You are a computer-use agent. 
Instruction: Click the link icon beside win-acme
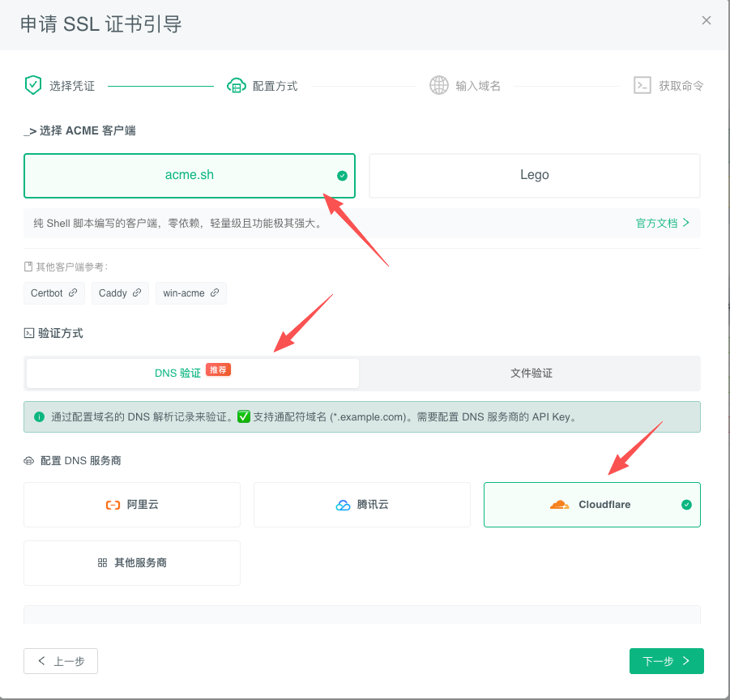pos(215,292)
